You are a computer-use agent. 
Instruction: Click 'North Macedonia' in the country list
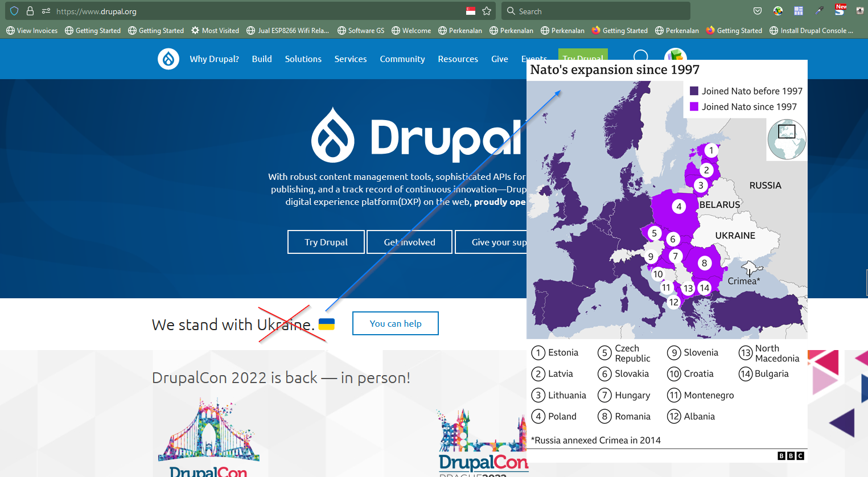777,353
